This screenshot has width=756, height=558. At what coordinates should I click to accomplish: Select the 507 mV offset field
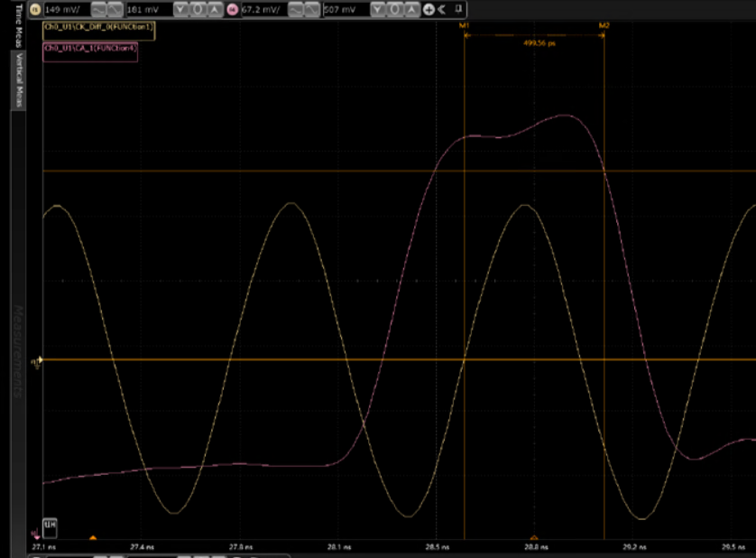click(x=344, y=10)
